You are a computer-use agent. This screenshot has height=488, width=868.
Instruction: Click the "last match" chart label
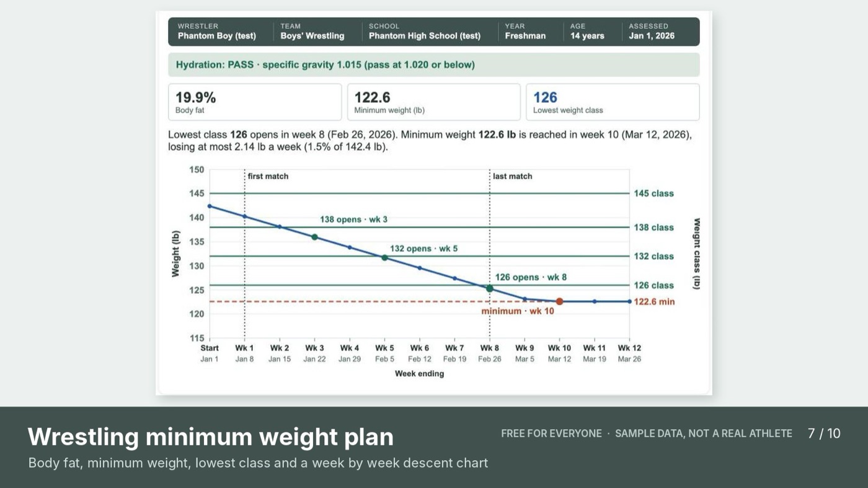512,176
